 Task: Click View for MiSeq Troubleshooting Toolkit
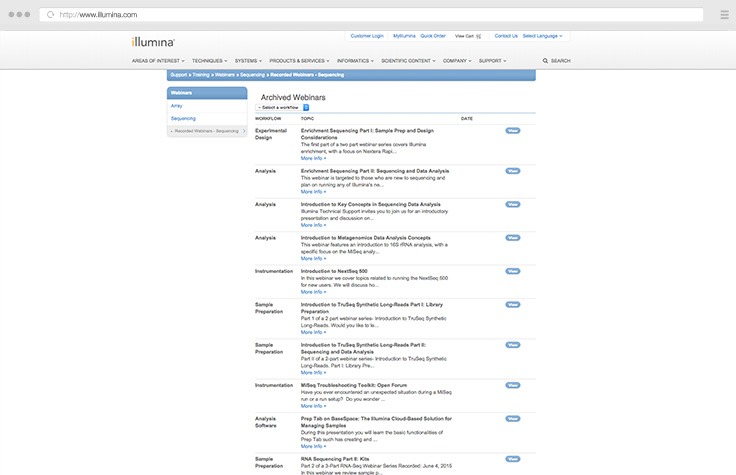tap(512, 385)
